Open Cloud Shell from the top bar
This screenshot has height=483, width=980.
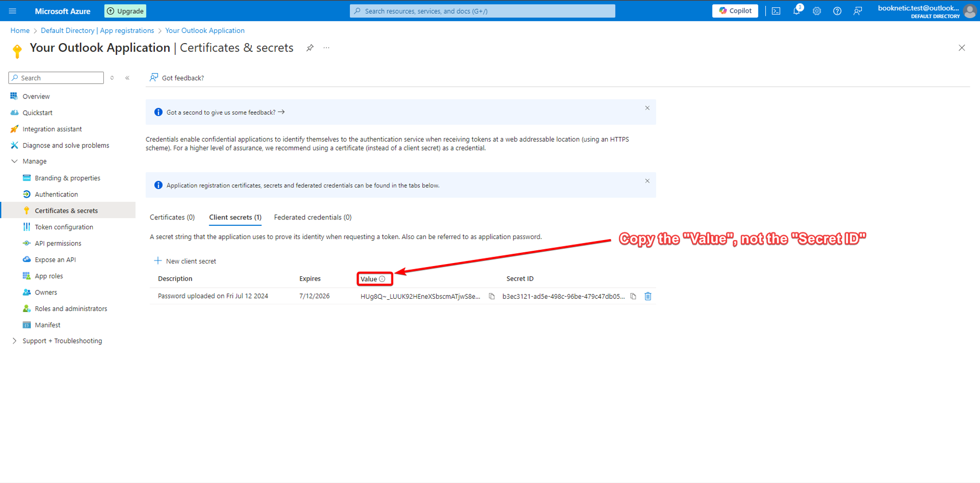point(776,11)
